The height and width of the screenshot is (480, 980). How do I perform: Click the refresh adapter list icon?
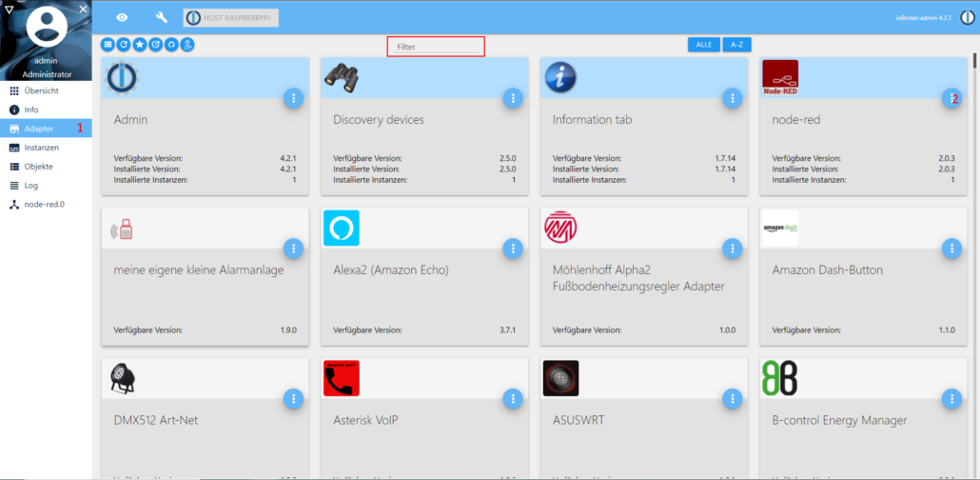[124, 45]
